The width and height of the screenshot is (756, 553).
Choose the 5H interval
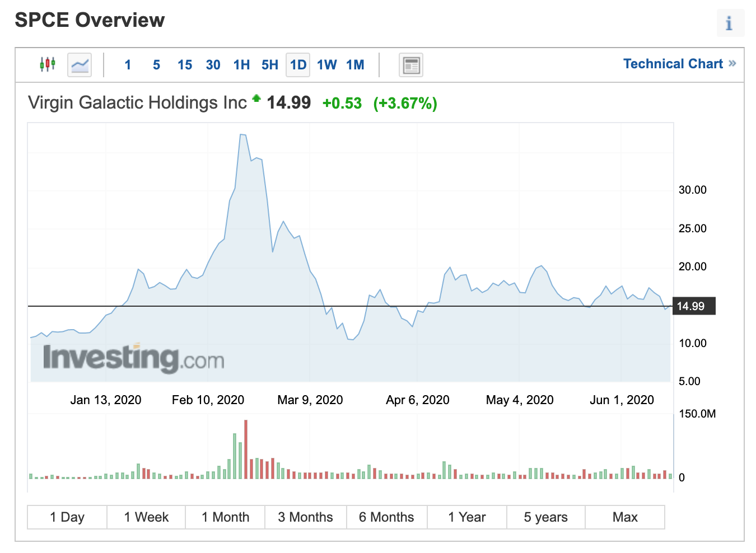270,65
